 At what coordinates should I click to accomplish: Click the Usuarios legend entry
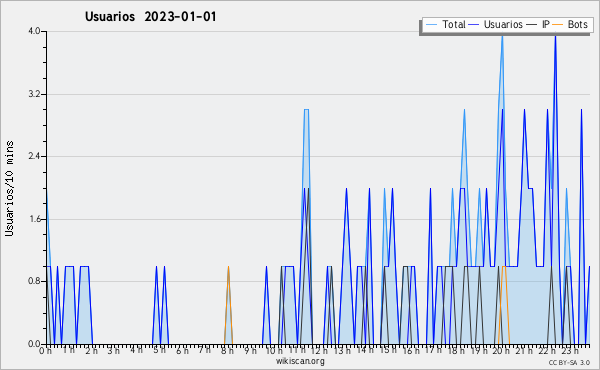(x=496, y=24)
